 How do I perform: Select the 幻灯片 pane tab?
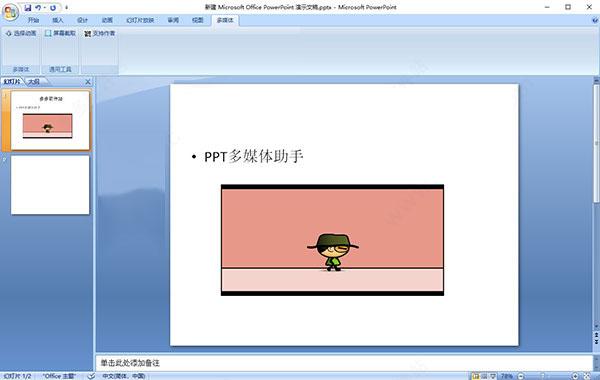(12, 82)
